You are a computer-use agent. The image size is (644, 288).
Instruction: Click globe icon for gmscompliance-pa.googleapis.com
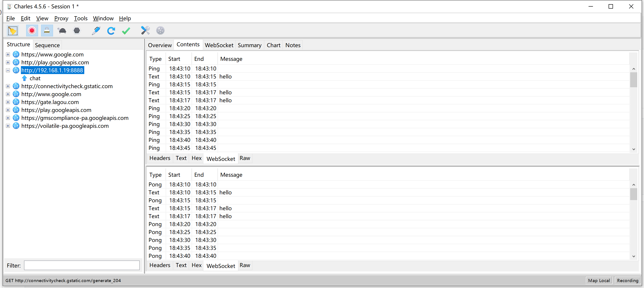pos(16,118)
